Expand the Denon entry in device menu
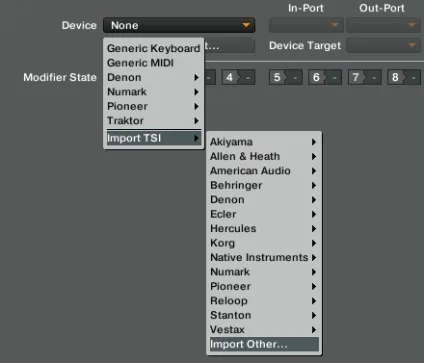Screen dimensions: 424x363 point(154,77)
